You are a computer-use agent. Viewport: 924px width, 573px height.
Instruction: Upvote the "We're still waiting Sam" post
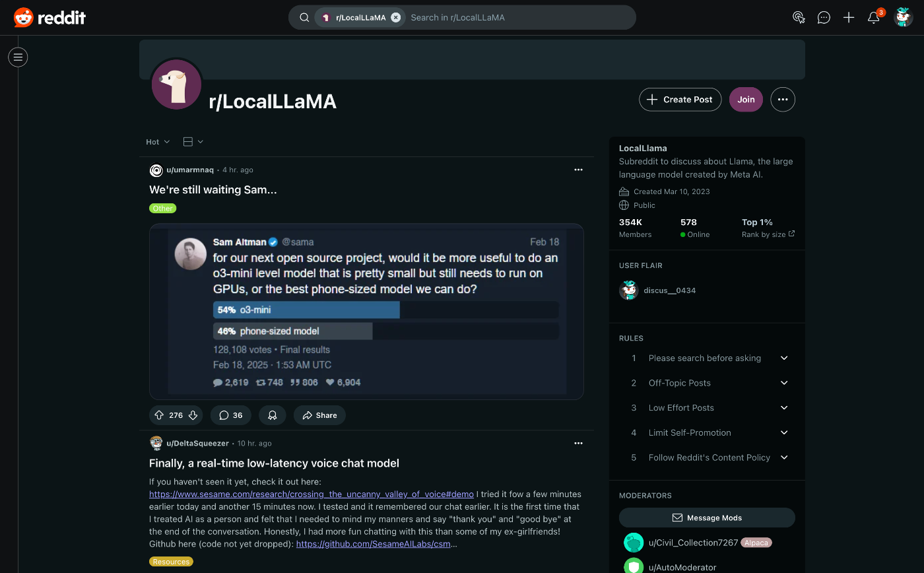[159, 415]
